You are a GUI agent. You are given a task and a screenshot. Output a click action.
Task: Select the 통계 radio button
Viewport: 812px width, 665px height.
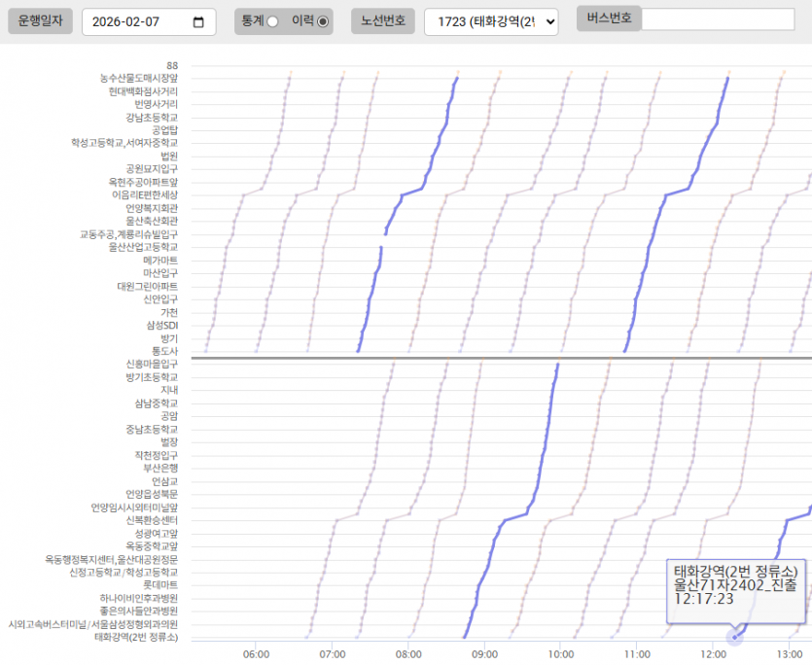click(x=272, y=21)
